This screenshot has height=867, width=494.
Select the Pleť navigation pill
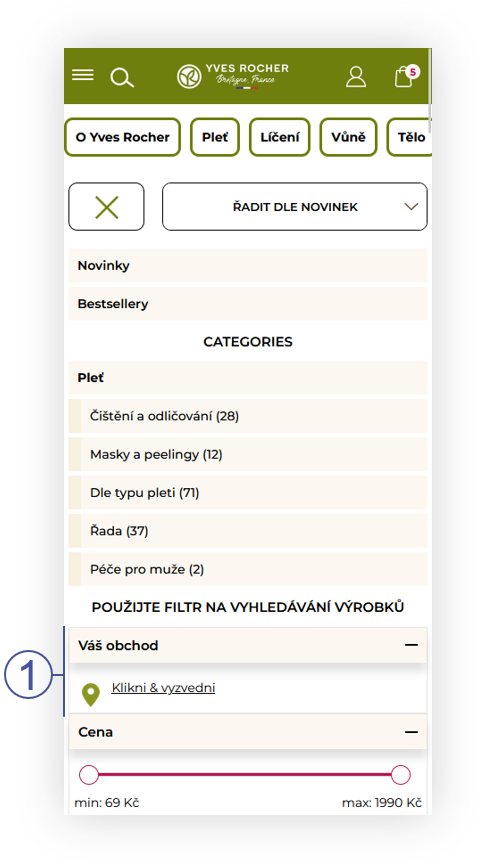[215, 137]
